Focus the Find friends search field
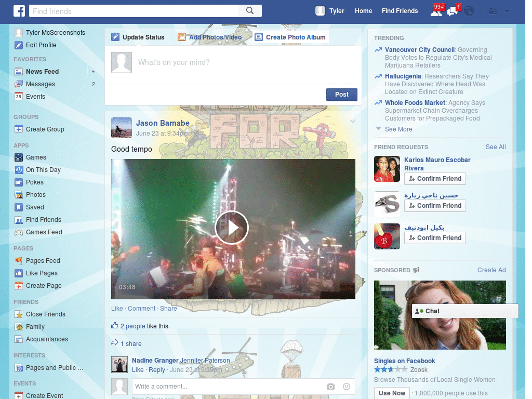 point(134,11)
